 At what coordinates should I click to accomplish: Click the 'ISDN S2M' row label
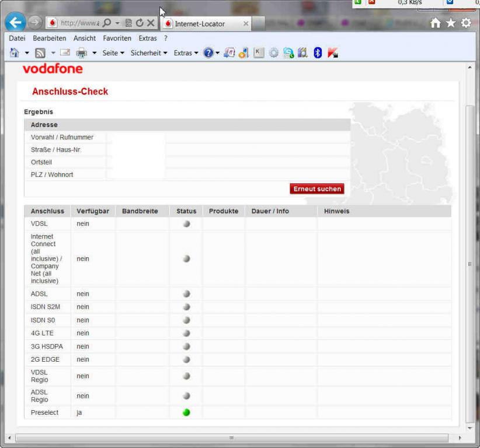pyautogui.click(x=46, y=307)
